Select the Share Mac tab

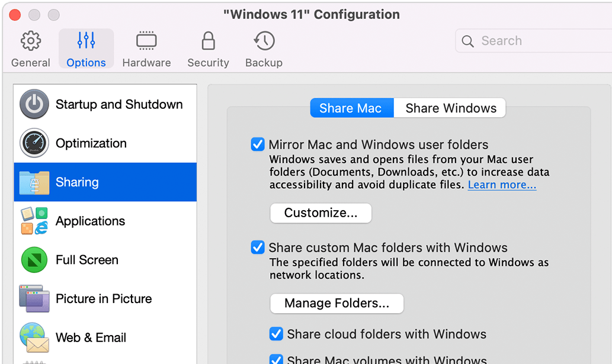351,108
